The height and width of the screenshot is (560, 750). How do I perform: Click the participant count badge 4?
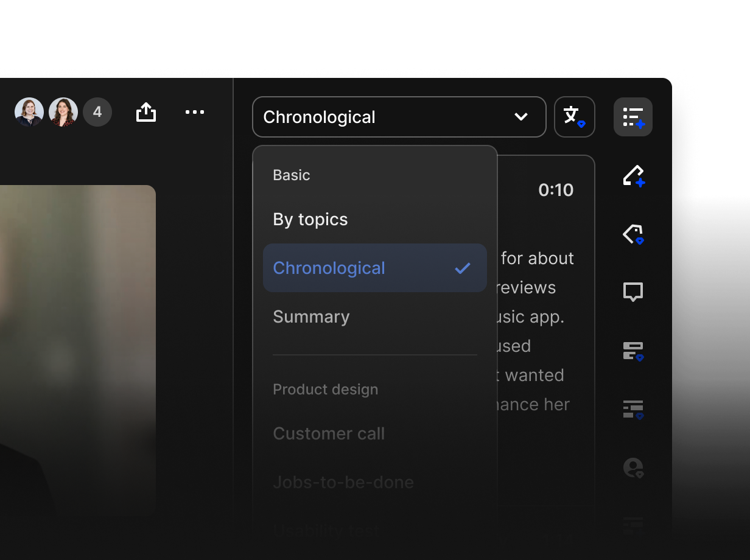97,112
